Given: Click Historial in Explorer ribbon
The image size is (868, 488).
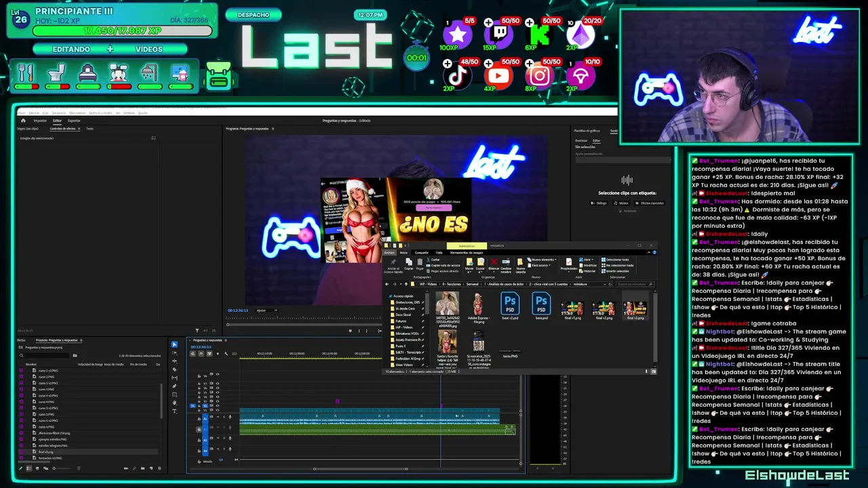Looking at the screenshot, I should tap(587, 271).
